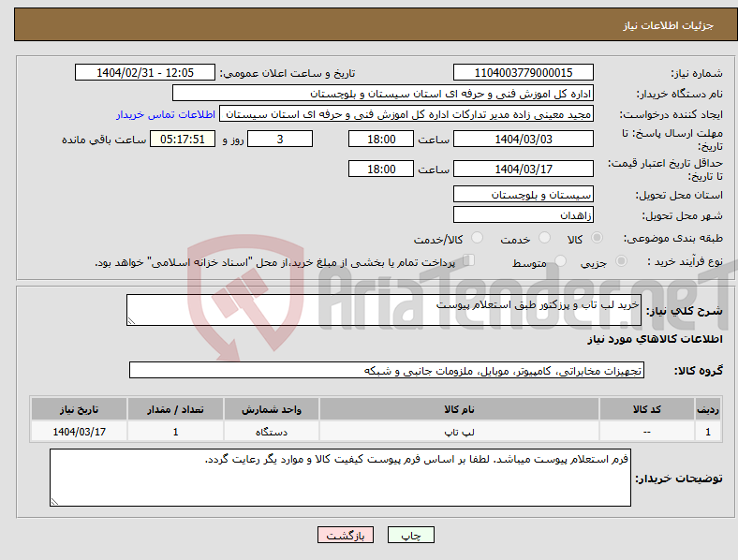The width and height of the screenshot is (738, 560).
Task: Click the response deadline date 1404/03/03
Action: (x=523, y=139)
